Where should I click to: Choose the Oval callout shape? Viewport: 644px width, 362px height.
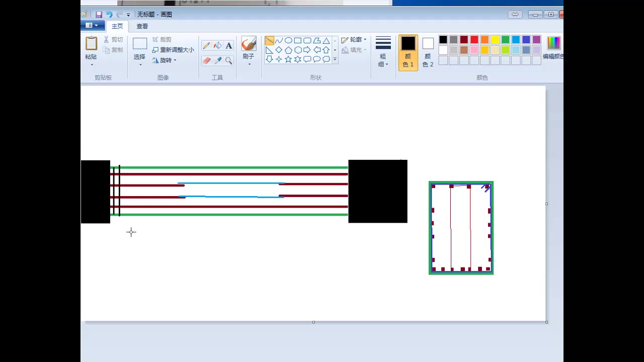[x=316, y=59]
